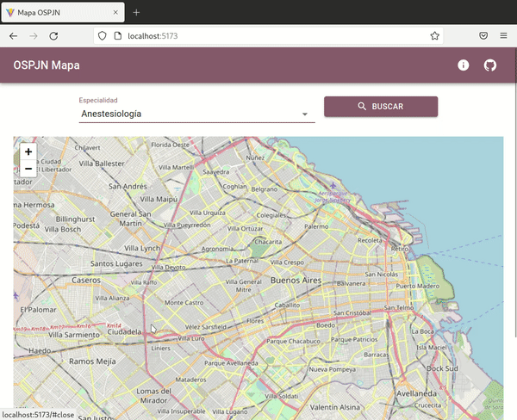Viewport: 517px width, 420px height.
Task: Click the Ramos Mejía label on map
Action: 92,361
